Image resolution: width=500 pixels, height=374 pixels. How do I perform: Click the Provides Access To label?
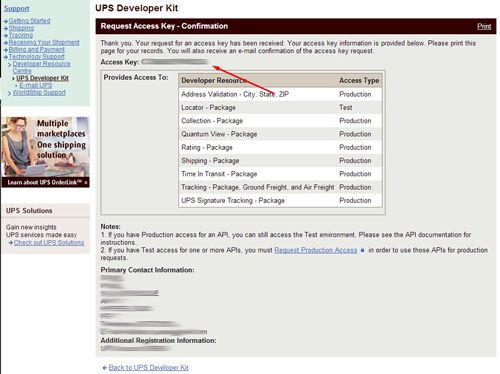pyautogui.click(x=136, y=77)
